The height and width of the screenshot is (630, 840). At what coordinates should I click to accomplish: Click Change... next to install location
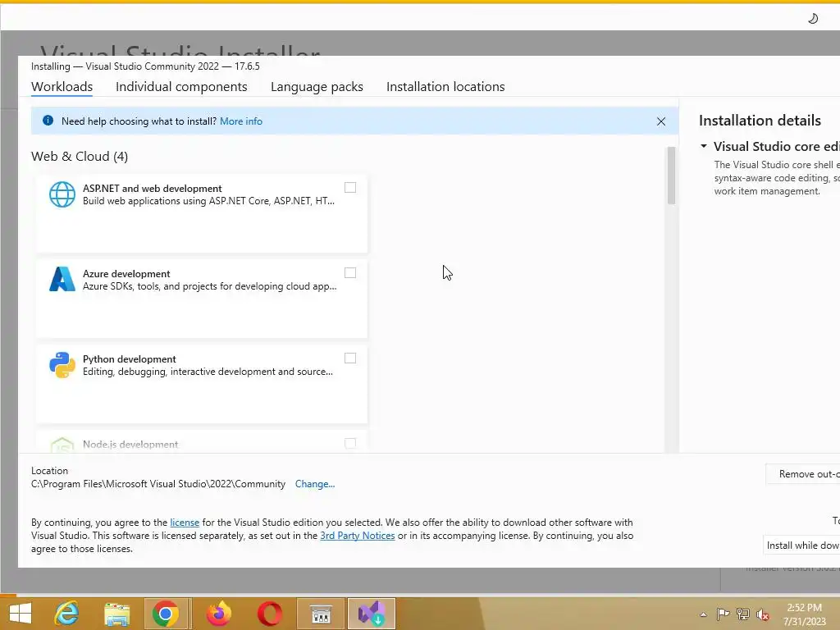315,484
